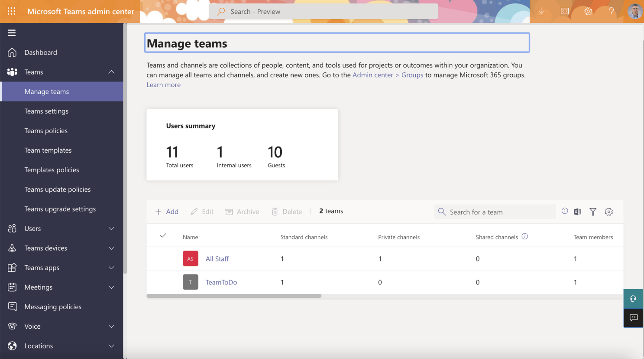Open the All Staff team link
Image resolution: width=644 pixels, height=359 pixels.
pos(217,259)
